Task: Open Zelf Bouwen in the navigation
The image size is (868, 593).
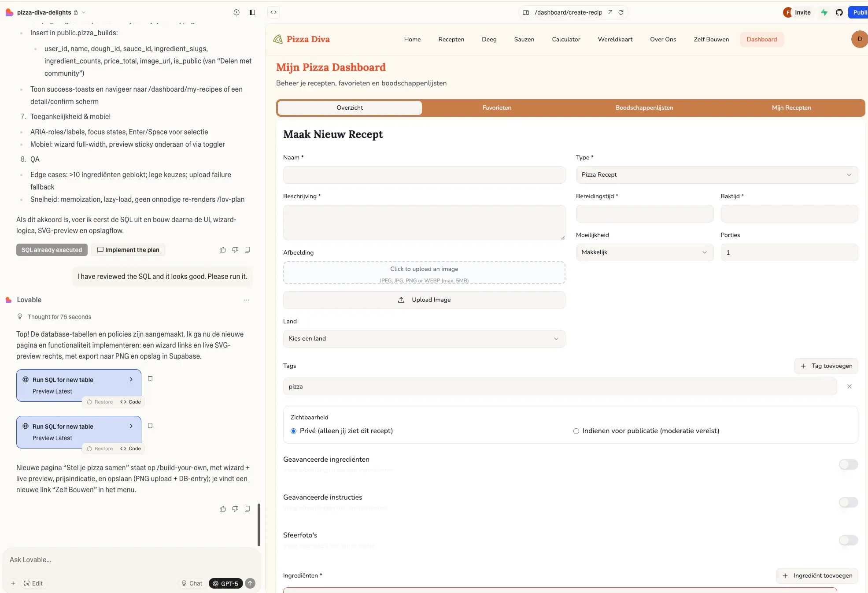Action: (711, 39)
